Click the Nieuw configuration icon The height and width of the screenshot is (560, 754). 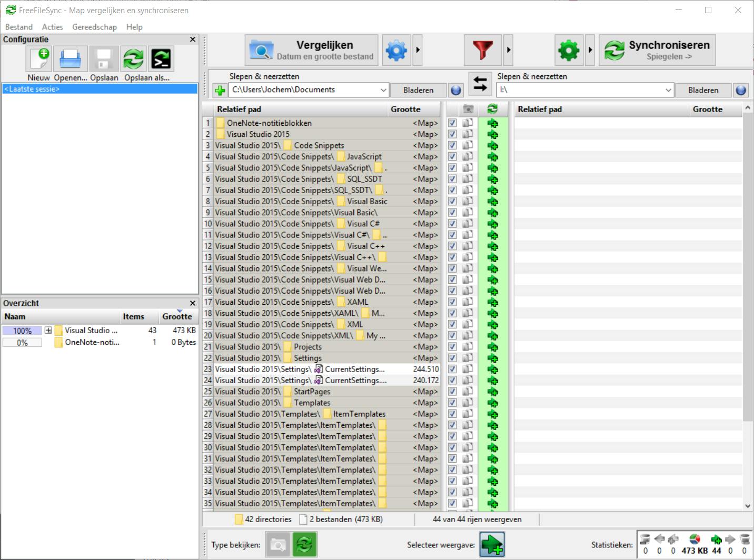coord(39,59)
